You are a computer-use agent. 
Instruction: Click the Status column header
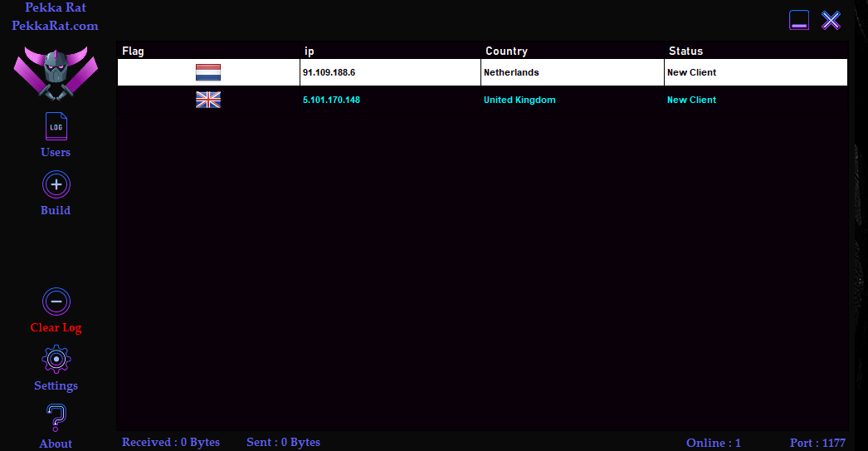click(x=685, y=51)
